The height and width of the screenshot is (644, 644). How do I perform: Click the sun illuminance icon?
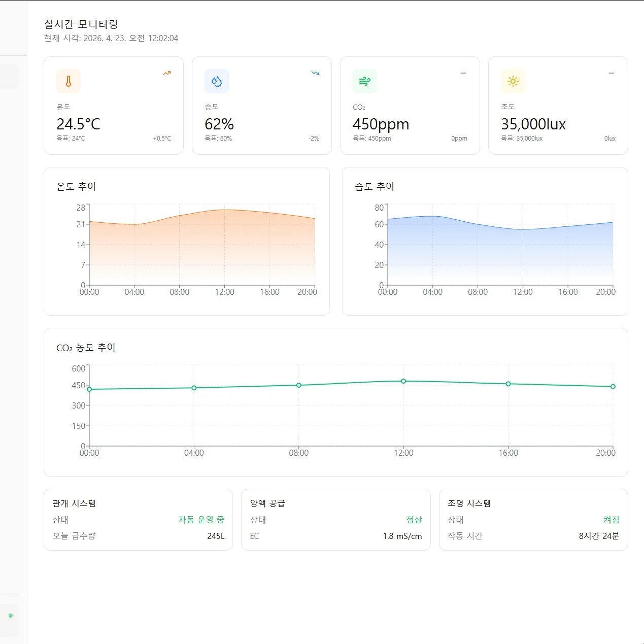click(513, 81)
